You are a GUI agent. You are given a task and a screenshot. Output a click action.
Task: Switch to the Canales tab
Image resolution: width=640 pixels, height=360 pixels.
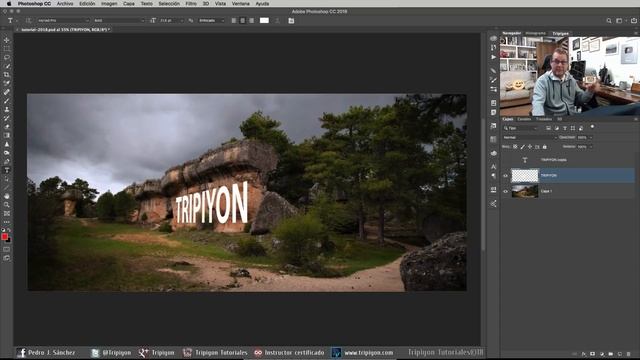tap(524, 119)
